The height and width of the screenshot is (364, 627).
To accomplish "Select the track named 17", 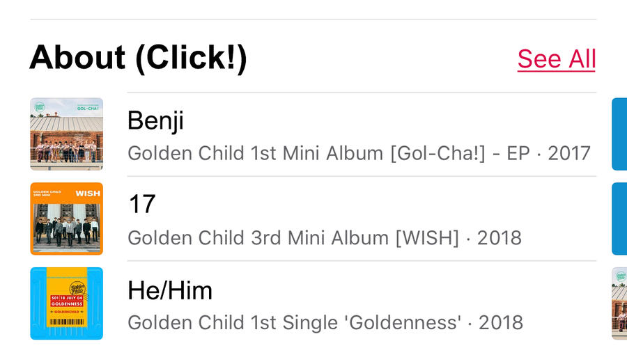I will [x=142, y=205].
